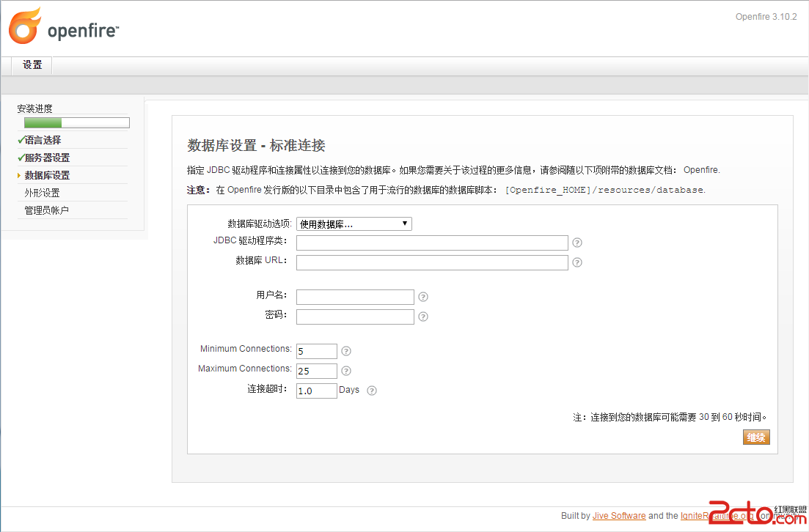
Task: Open the IgniteRealtime.org link
Action: tap(717, 515)
